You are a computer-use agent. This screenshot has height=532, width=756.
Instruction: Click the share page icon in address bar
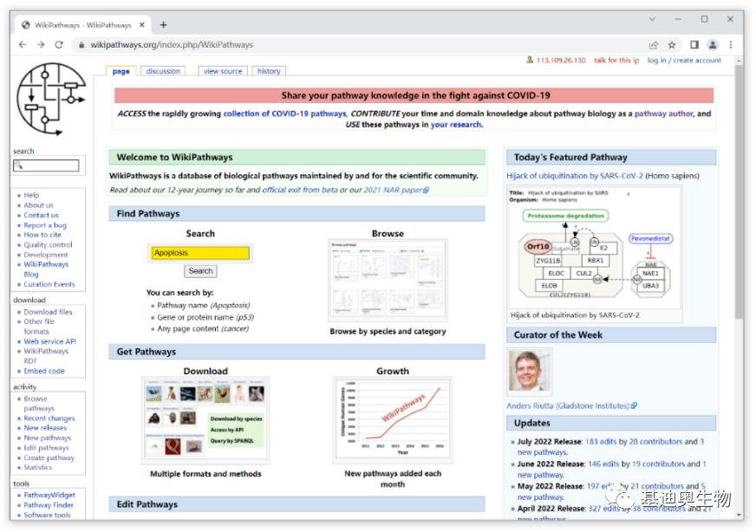tap(654, 45)
